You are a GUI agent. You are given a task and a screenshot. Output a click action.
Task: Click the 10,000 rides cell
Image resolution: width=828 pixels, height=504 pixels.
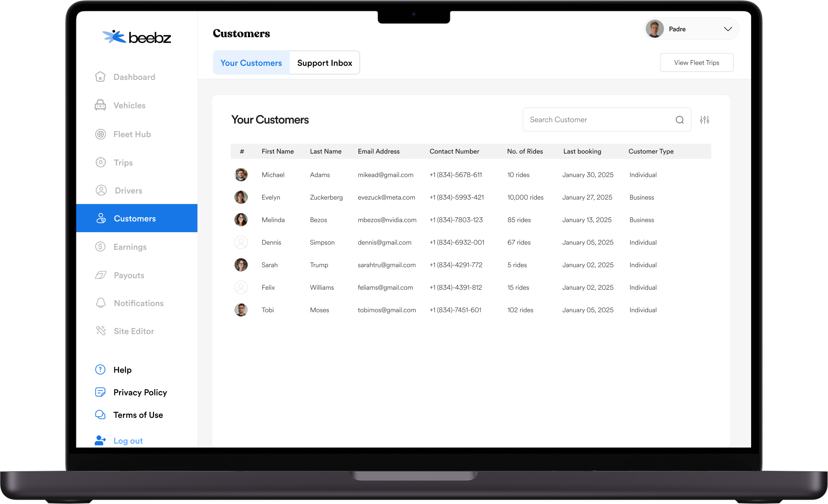tap(525, 197)
